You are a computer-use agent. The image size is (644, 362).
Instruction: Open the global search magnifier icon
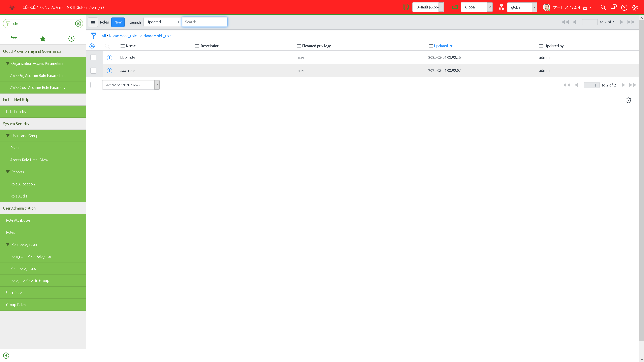point(603,7)
